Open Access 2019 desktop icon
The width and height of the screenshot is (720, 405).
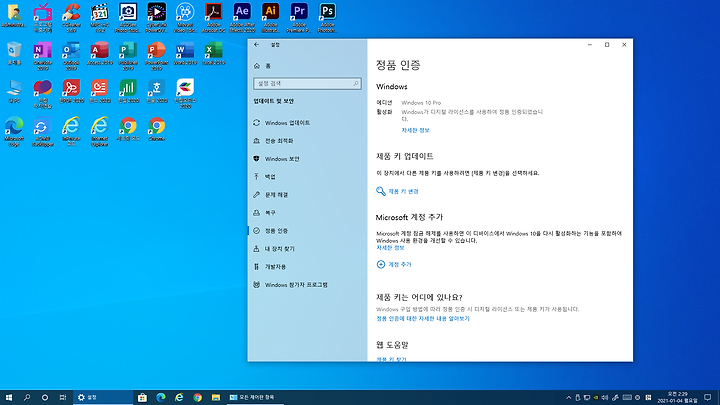pos(100,53)
